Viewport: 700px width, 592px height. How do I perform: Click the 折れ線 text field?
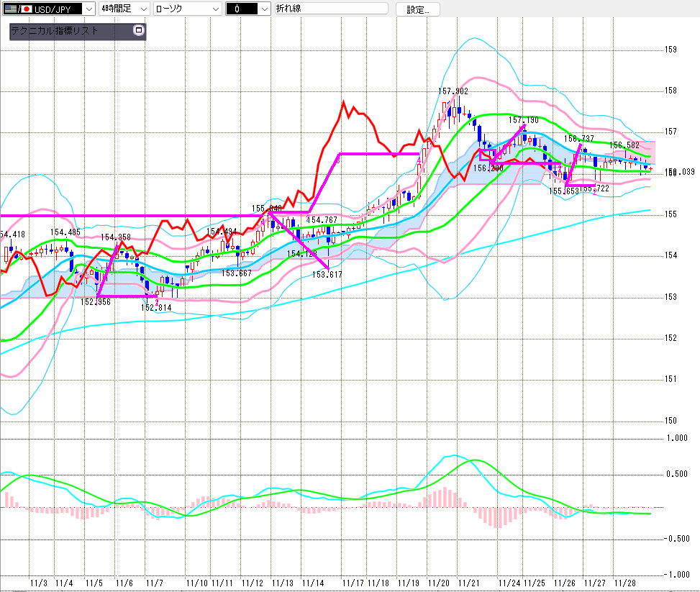[331, 9]
